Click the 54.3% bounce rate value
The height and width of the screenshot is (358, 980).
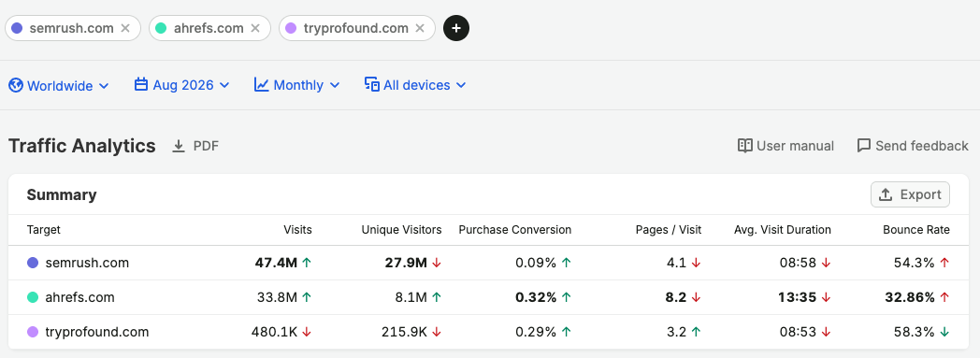915,263
